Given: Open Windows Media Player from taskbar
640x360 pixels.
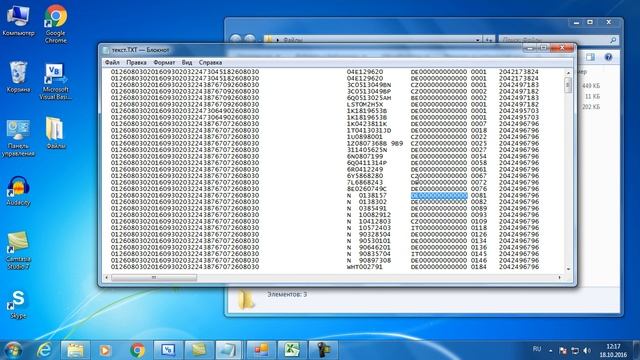Looking at the screenshot, I should tap(106, 350).
